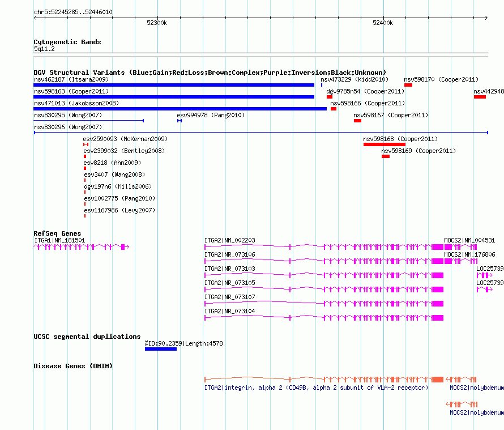Click ITGA2|NM_002203 transcript label
The image size is (504, 430).
[230, 240]
